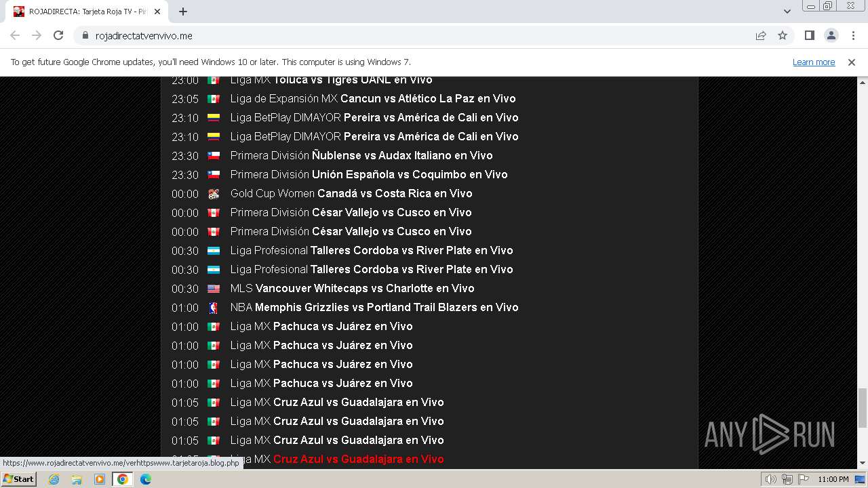The image size is (868, 488).
Task: Open network status tray icon
Action: 787,479
